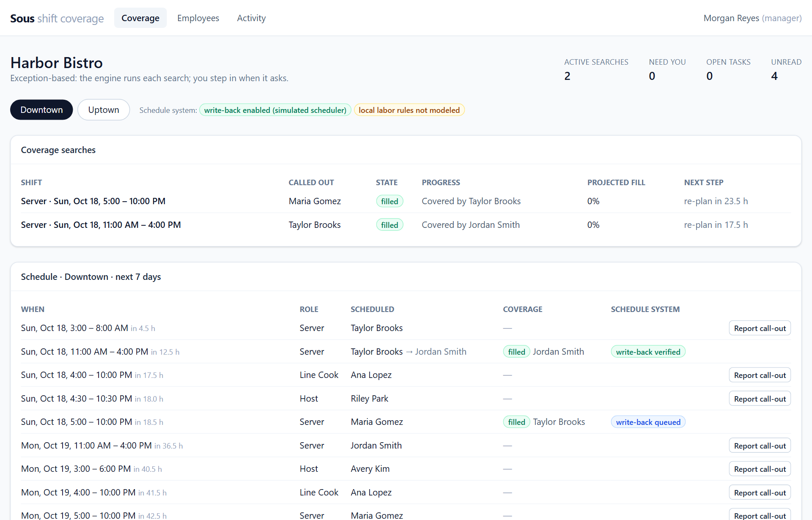Image resolution: width=812 pixels, height=520 pixels.
Task: Click the 'Schedule · Downtown · next 7 days' title
Action: pos(91,277)
